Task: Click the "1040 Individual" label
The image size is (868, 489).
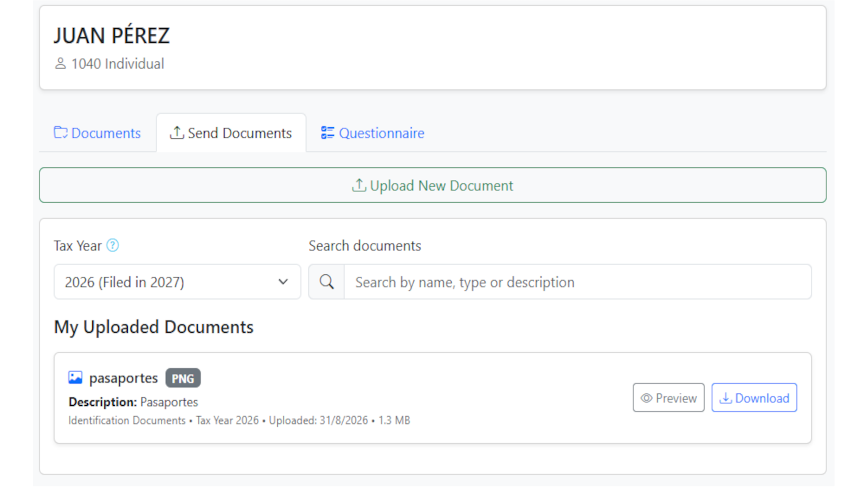Action: (x=118, y=64)
